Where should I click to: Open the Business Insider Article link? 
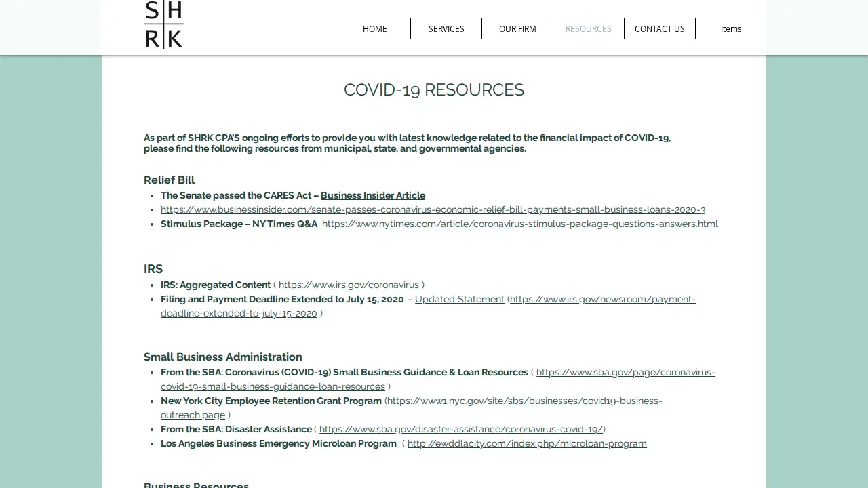pos(373,195)
